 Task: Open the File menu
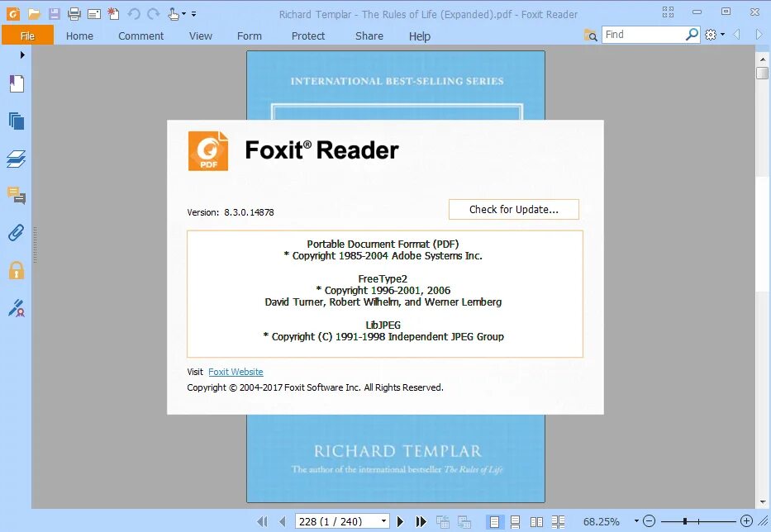click(27, 36)
